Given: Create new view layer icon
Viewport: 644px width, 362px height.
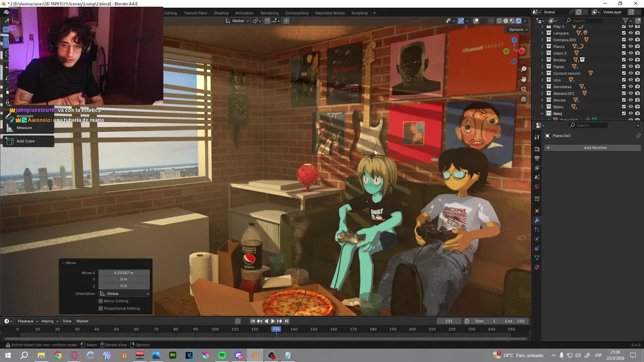Looking at the screenshot, I should pos(631,12).
